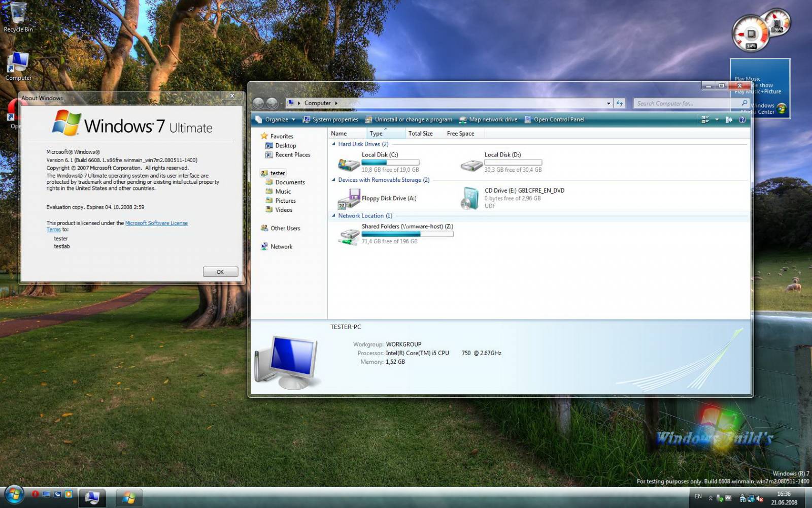Viewport: 812px width, 508px height.
Task: Click the Back navigation arrow in Explorer
Action: pyautogui.click(x=258, y=103)
